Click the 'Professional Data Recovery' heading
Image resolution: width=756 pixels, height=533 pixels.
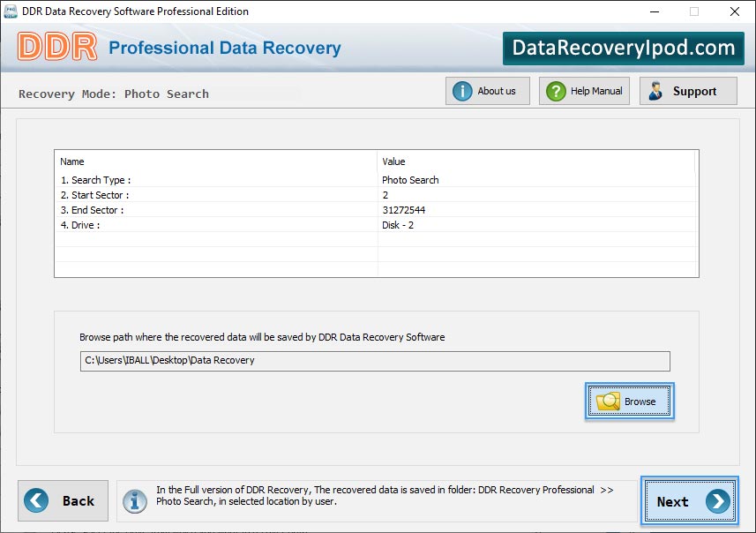pyautogui.click(x=225, y=48)
